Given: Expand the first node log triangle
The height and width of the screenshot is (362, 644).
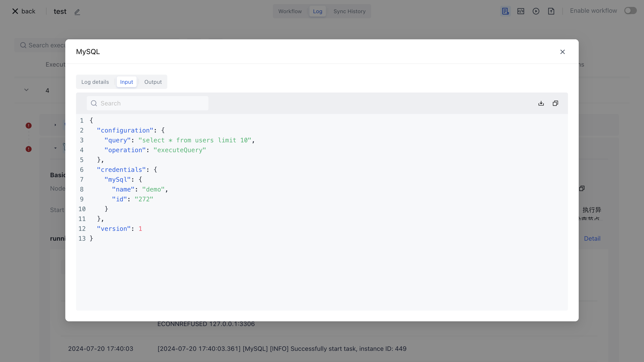Looking at the screenshot, I should click(55, 125).
